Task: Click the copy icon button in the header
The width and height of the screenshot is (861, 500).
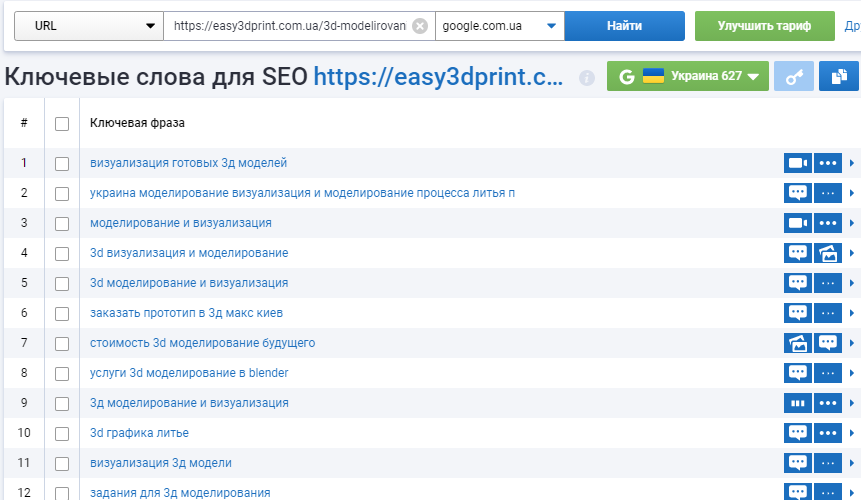Action: [838, 76]
